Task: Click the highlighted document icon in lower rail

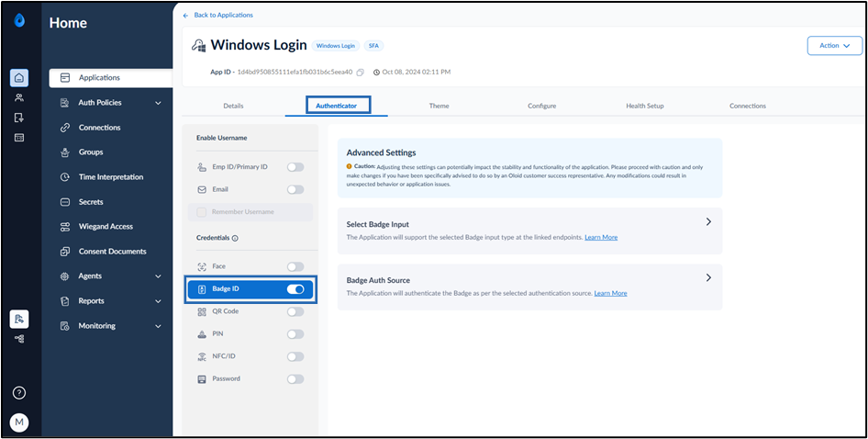Action: pyautogui.click(x=19, y=319)
